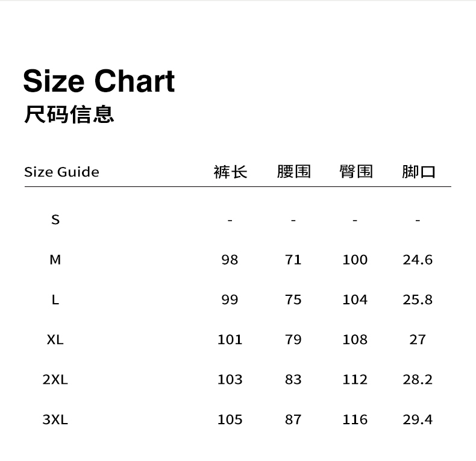Click the 腰围 column header
This screenshot has width=476, height=461.
pos(293,172)
